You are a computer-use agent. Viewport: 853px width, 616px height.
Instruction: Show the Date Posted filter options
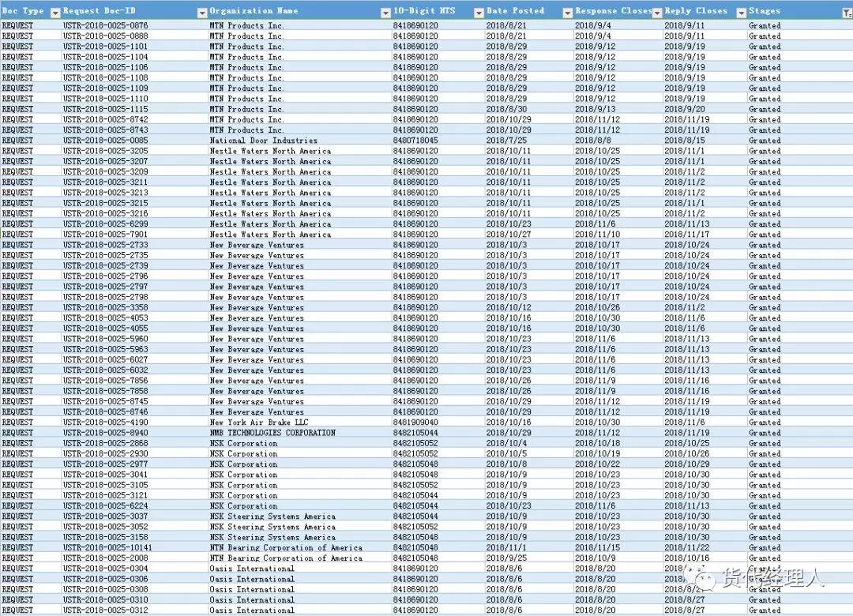567,13
